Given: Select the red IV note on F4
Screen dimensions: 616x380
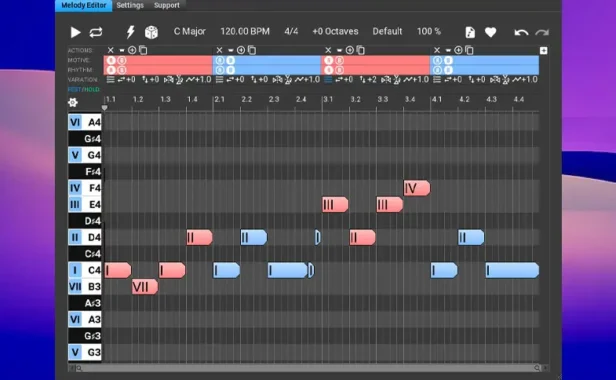Looking at the screenshot, I should pos(417,188).
